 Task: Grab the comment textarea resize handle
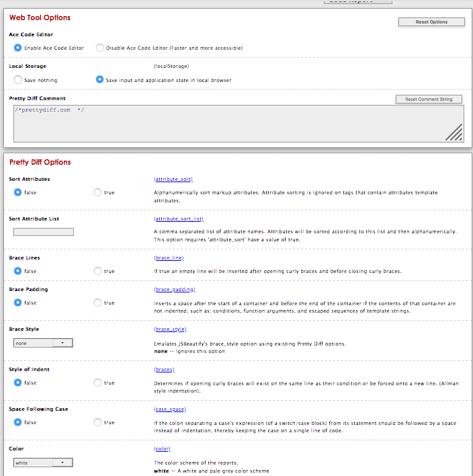454,132
